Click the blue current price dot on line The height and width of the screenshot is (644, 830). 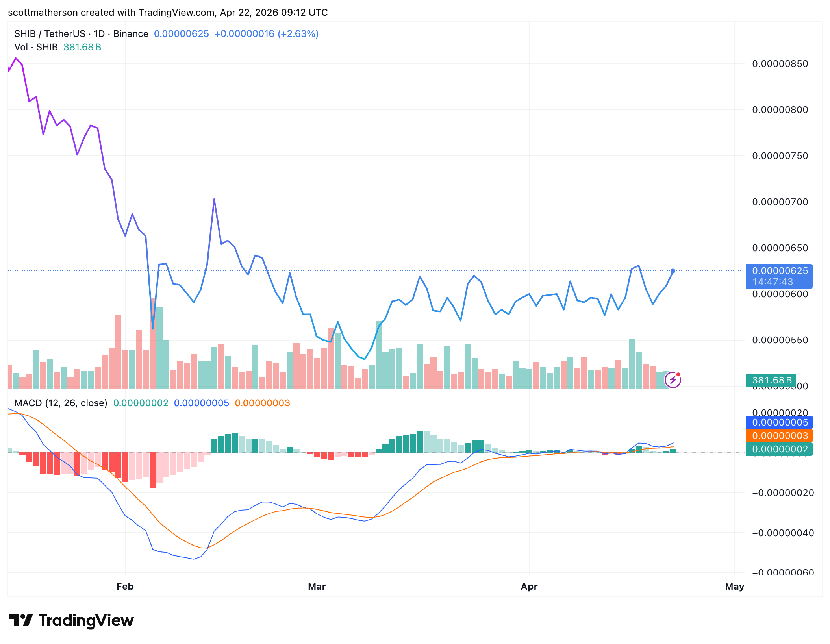click(x=673, y=271)
